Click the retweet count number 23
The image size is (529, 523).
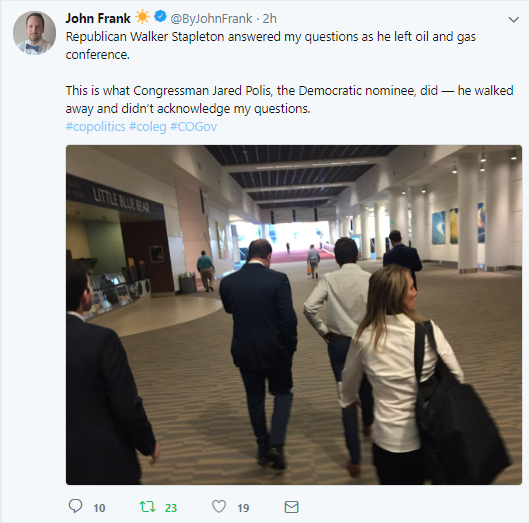point(171,508)
